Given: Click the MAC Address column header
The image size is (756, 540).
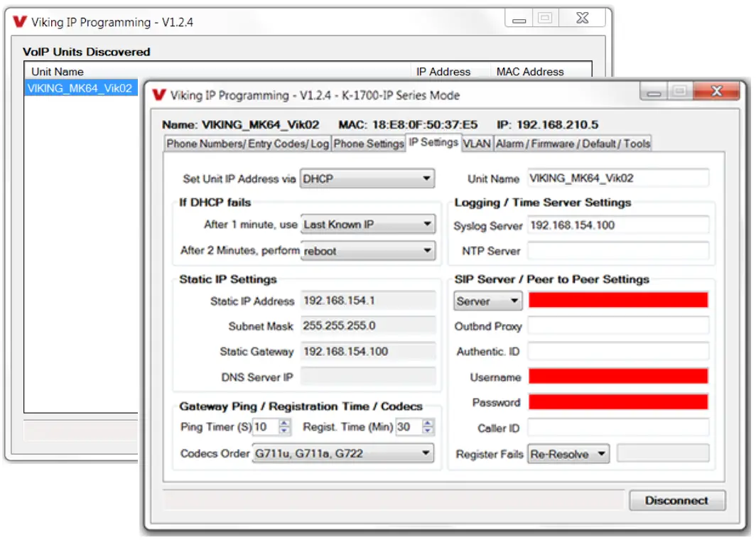Looking at the screenshot, I should pos(530,72).
